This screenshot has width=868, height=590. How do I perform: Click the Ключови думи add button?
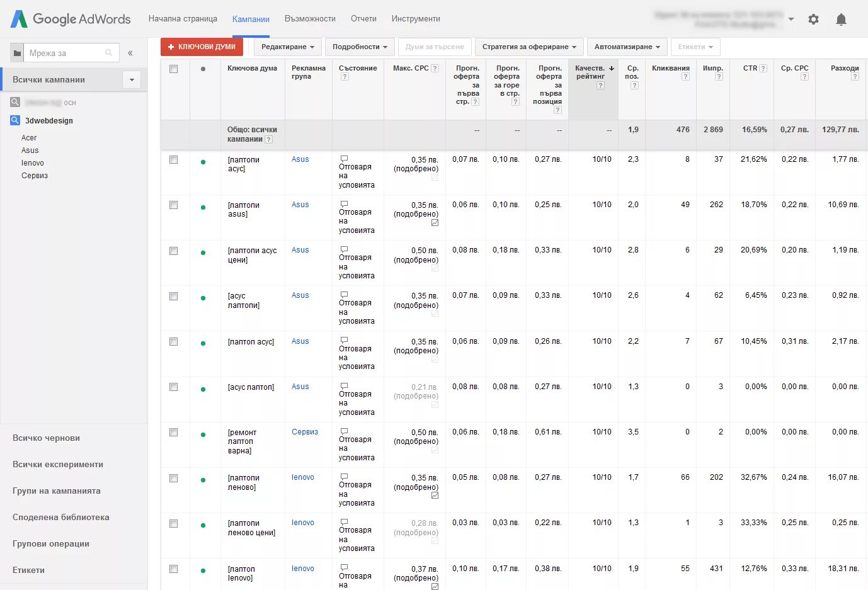click(202, 47)
